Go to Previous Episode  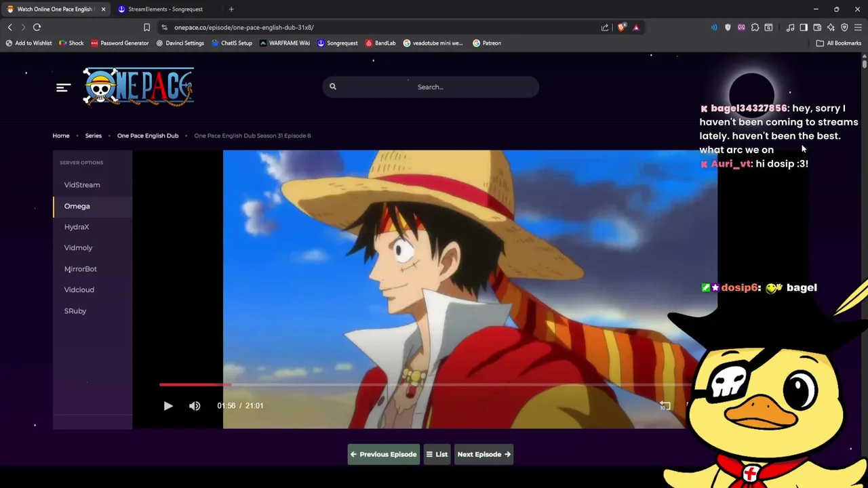[x=384, y=454]
